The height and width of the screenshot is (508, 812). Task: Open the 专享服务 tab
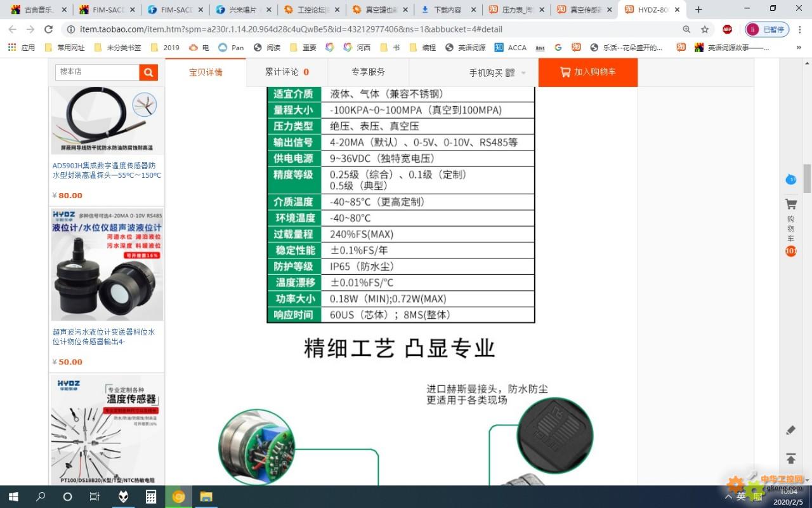click(368, 72)
